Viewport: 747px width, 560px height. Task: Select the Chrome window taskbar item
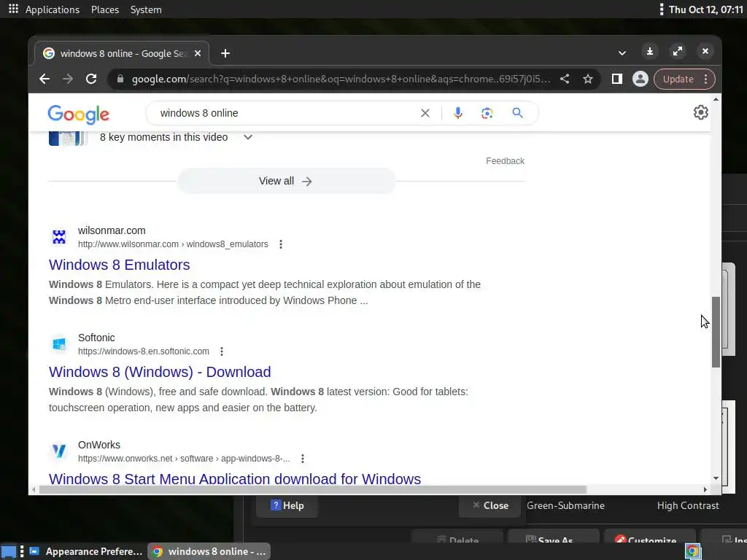pyautogui.click(x=209, y=551)
